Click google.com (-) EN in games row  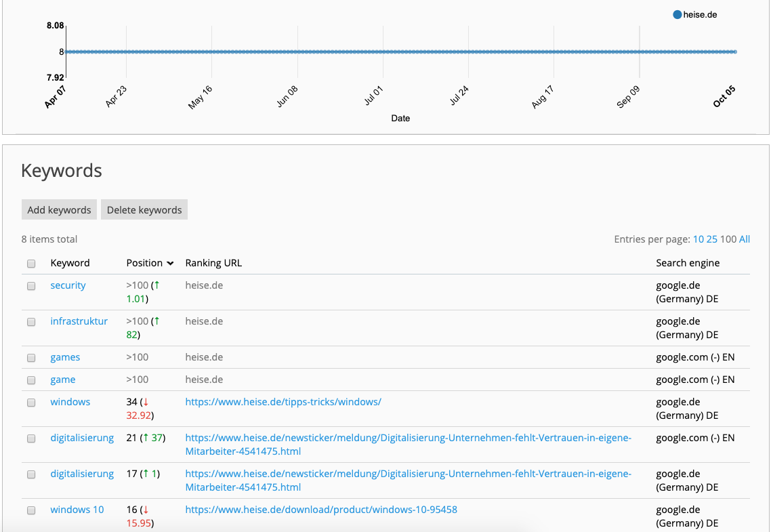(695, 357)
